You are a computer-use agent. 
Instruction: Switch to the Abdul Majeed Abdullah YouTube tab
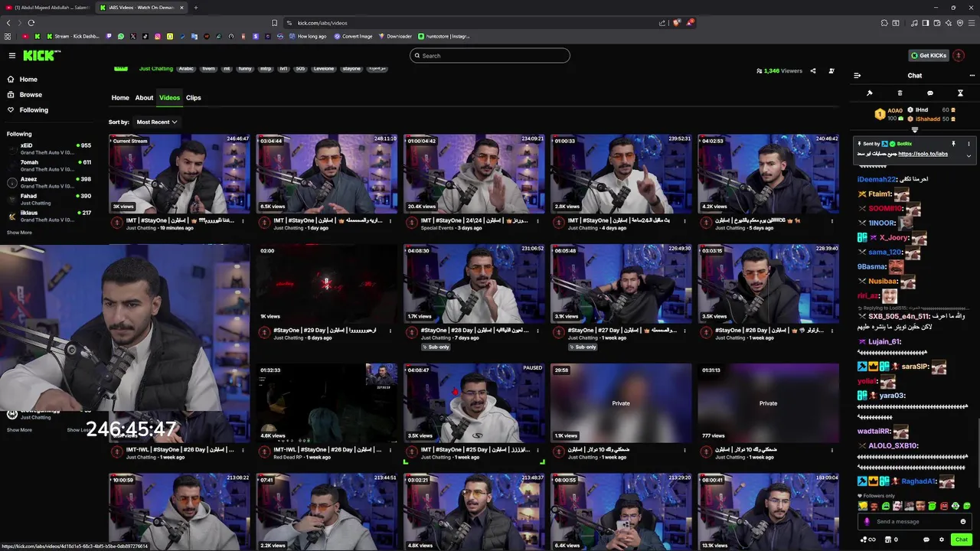click(x=46, y=8)
